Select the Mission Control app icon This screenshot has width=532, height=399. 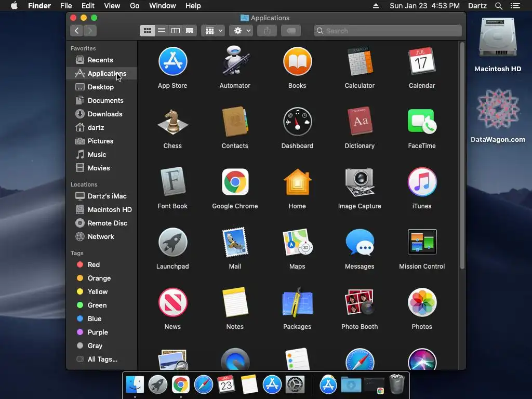coord(422,242)
